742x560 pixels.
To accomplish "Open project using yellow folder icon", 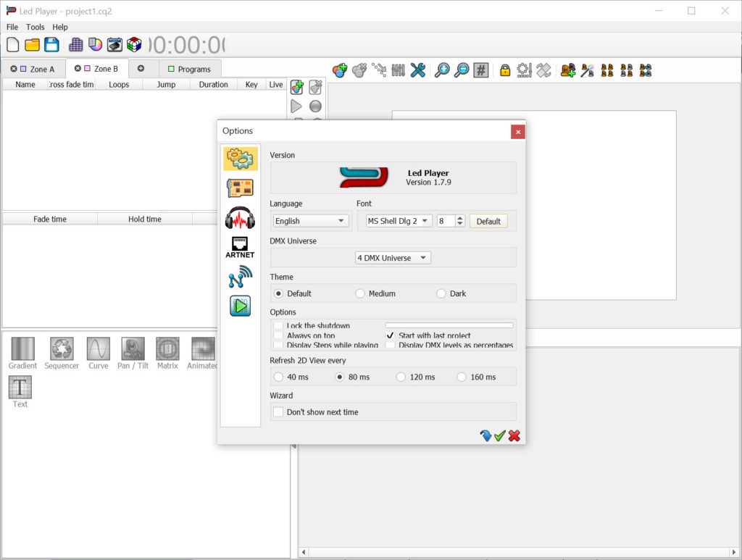I will 32,45.
